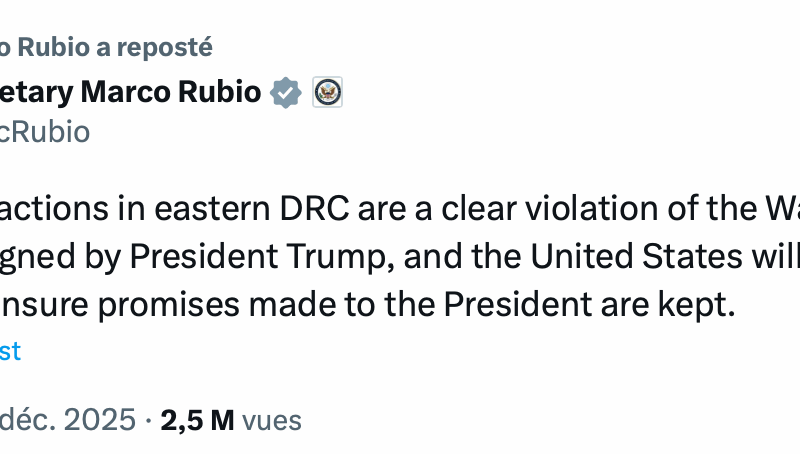Click the gray Rubio username handle
800x454 pixels.
[45, 132]
